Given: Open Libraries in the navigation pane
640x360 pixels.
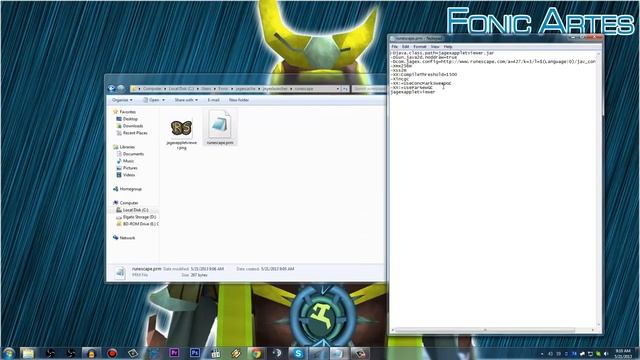Looking at the screenshot, I should click(x=127, y=147).
